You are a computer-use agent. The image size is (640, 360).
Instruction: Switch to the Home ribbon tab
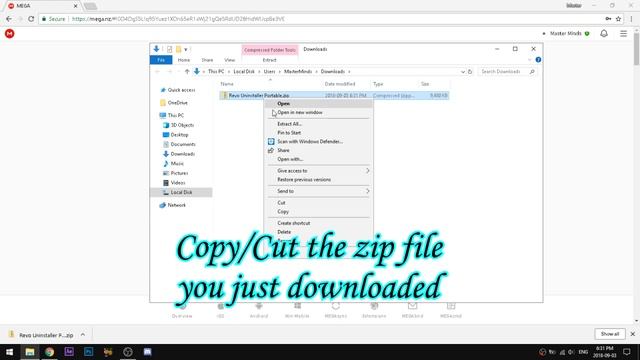pyautogui.click(x=184, y=60)
